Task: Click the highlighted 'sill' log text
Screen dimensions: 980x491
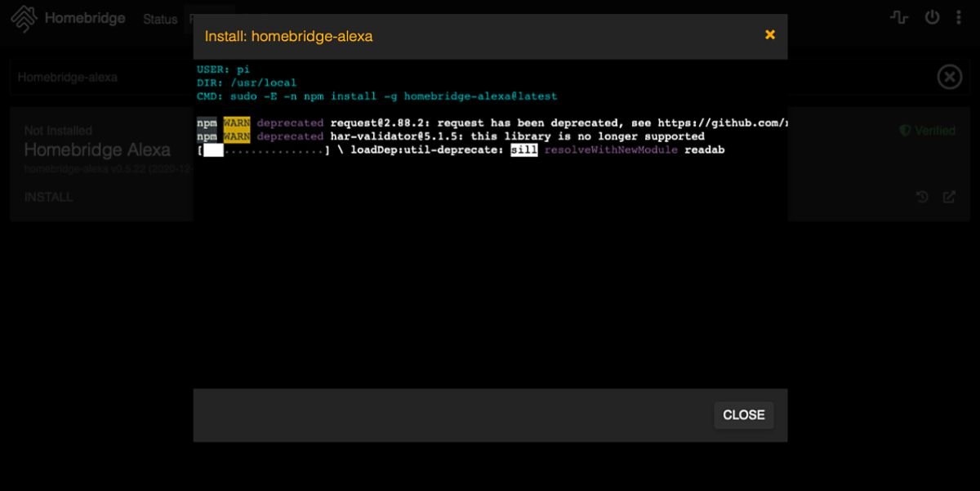Action: pos(523,150)
